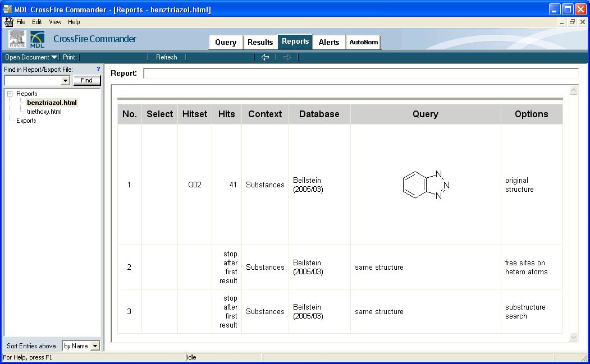
Task: Click Refresh in the toolbar
Action: coord(166,57)
